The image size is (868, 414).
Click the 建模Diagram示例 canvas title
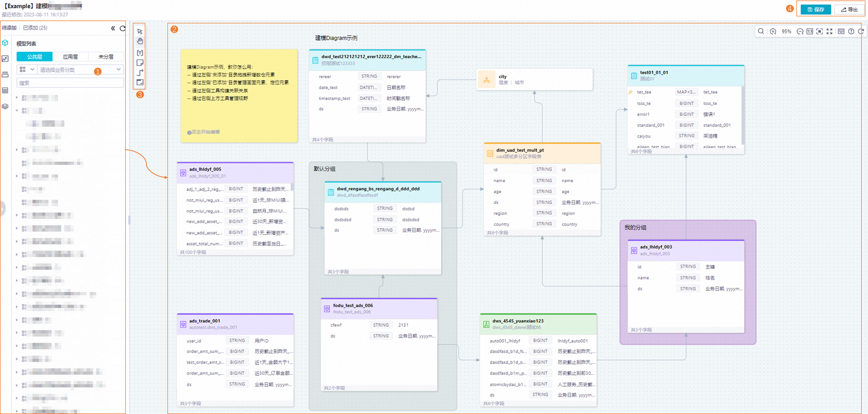click(336, 38)
